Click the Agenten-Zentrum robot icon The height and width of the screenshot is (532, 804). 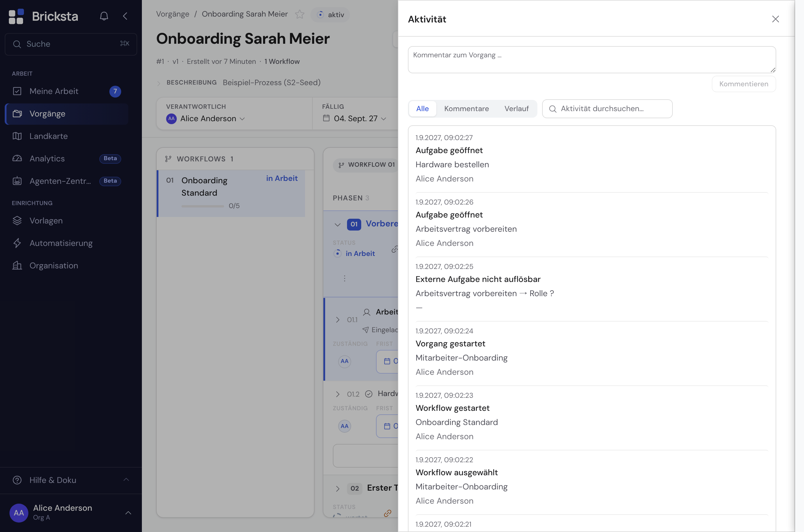(17, 181)
